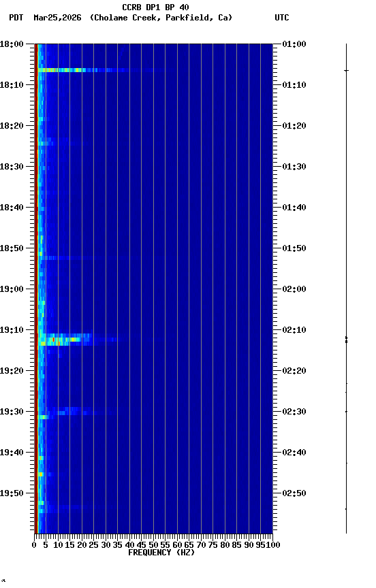This screenshot has width=376, height=588.
Task: Click the UTC timezone label
Action: click(x=282, y=18)
